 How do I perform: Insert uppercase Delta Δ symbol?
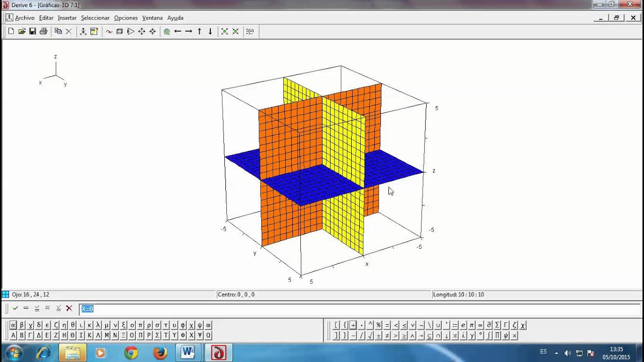[x=39, y=335]
